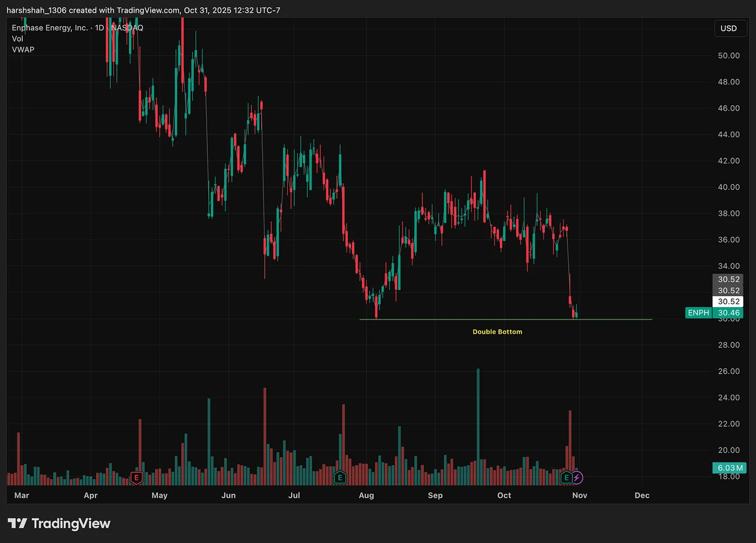Open the green earnings marker beside the lightning icon
Screen dimensions: 756x543
pyautogui.click(x=566, y=477)
